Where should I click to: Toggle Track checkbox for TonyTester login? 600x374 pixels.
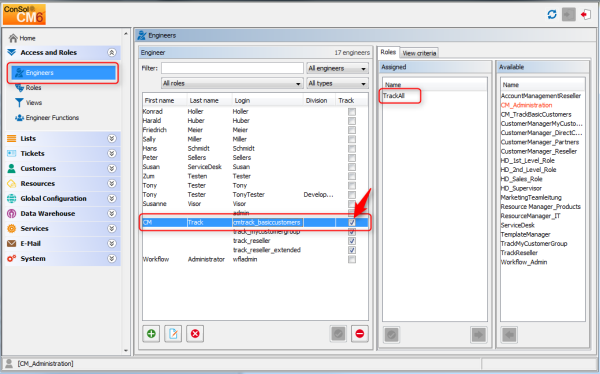coord(352,195)
